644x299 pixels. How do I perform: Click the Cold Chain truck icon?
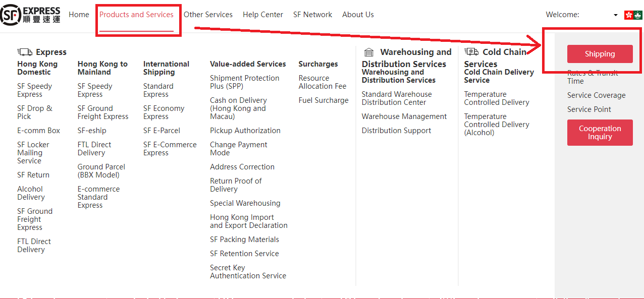tap(471, 51)
